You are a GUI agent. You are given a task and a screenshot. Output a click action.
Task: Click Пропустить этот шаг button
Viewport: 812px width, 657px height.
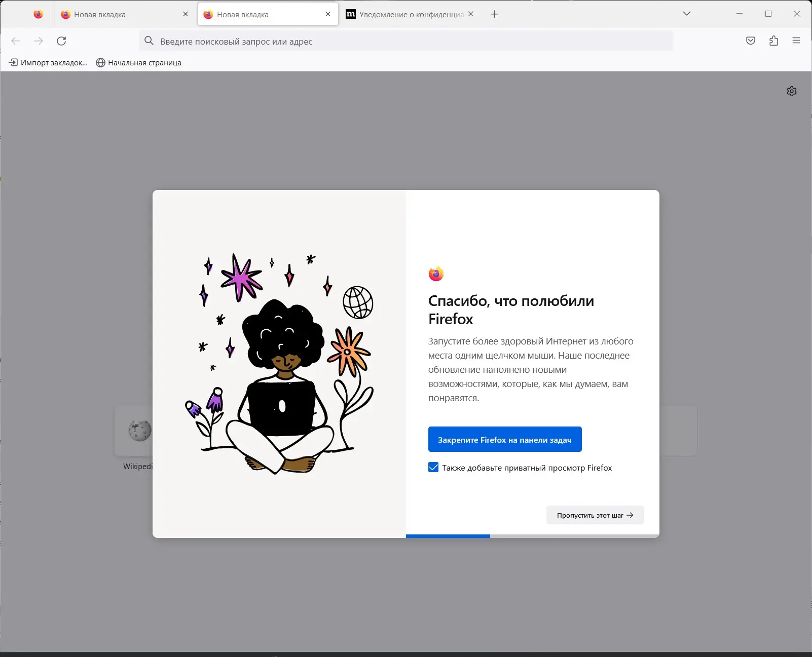[595, 515]
